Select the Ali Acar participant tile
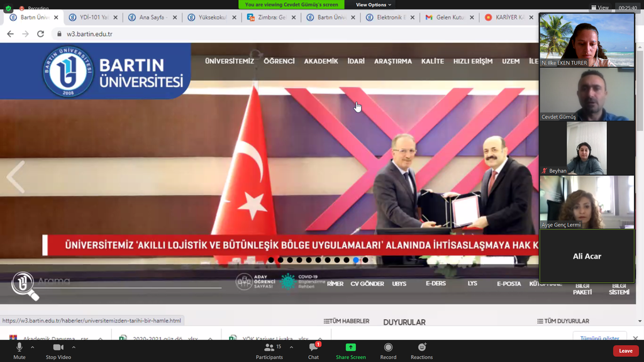 [587, 256]
